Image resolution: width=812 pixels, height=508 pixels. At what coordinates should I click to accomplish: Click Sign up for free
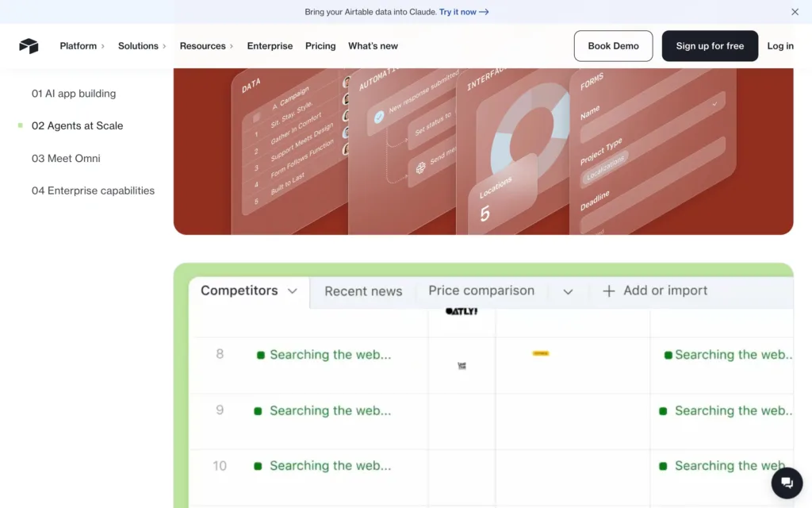[710, 46]
